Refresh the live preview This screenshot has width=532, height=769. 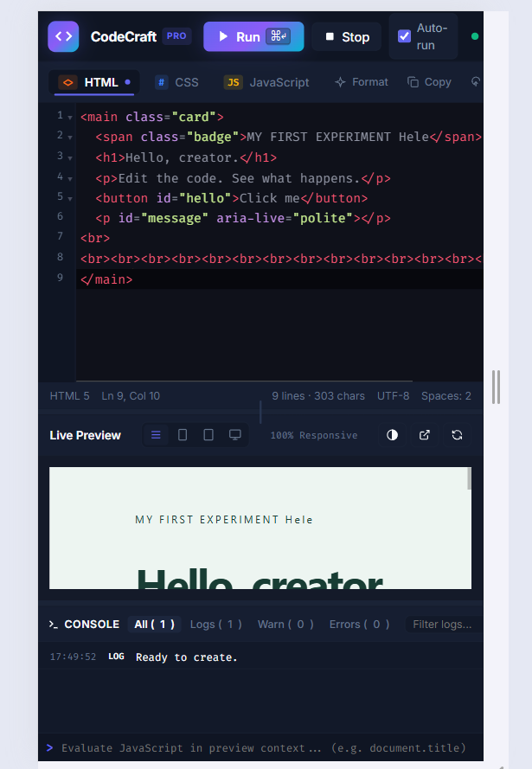coord(457,435)
